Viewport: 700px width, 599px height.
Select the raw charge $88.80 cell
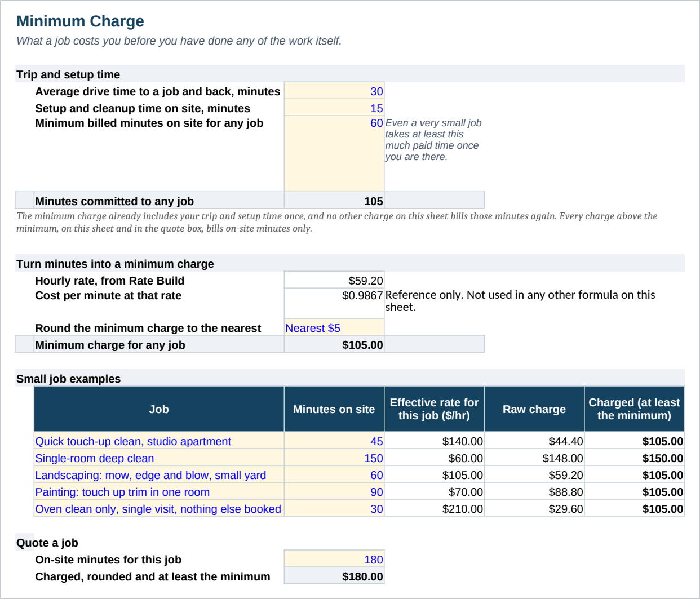[534, 491]
